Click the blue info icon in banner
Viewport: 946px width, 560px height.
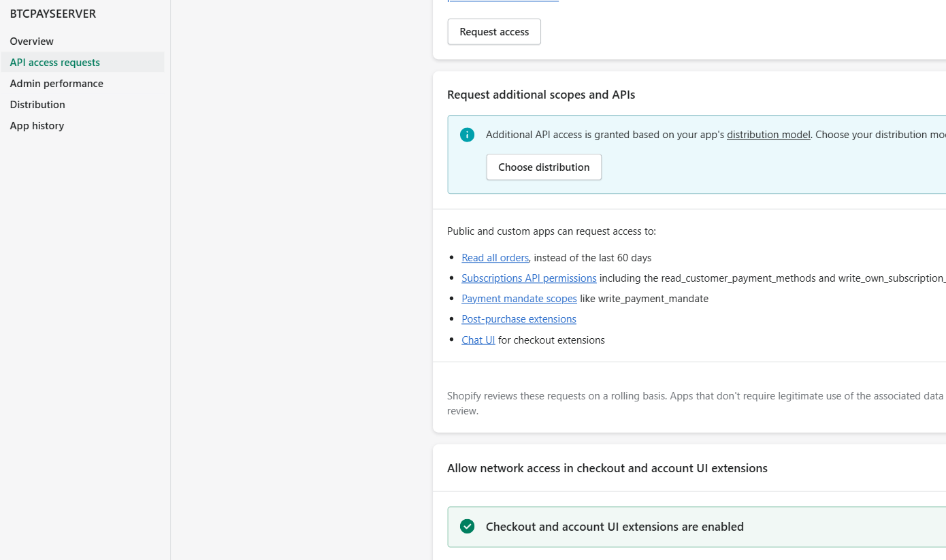point(467,135)
